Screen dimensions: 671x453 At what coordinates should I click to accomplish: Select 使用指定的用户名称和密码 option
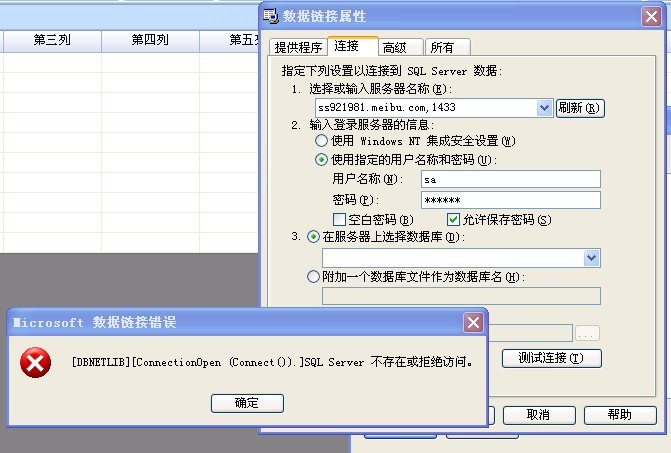pos(406,160)
